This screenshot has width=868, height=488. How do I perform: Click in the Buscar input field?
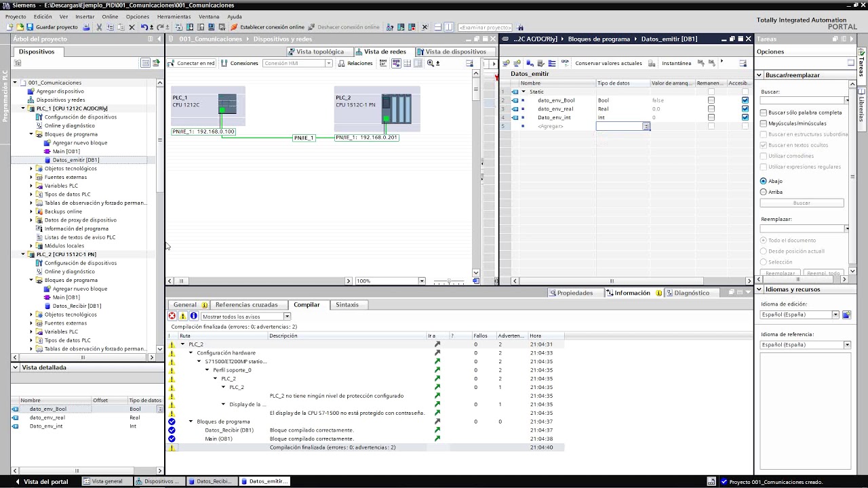click(x=802, y=100)
